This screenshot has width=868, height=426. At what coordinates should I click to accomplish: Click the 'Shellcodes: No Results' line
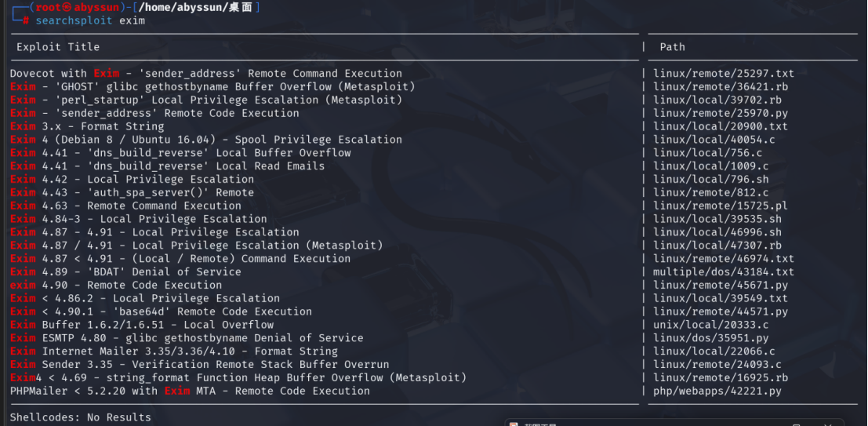(80, 417)
